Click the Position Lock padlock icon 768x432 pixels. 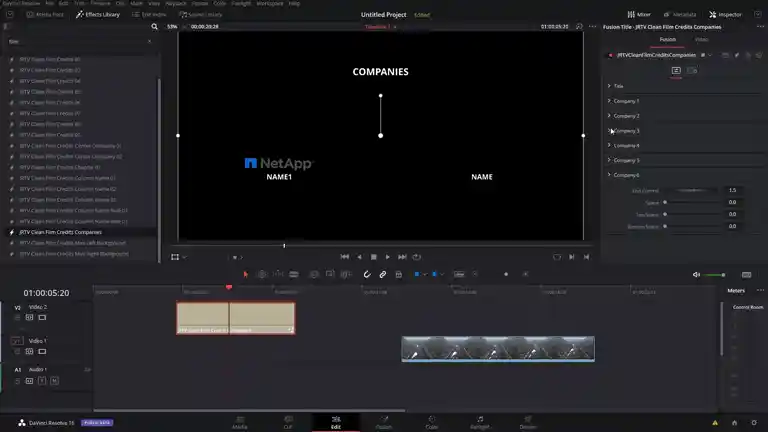pos(399,274)
